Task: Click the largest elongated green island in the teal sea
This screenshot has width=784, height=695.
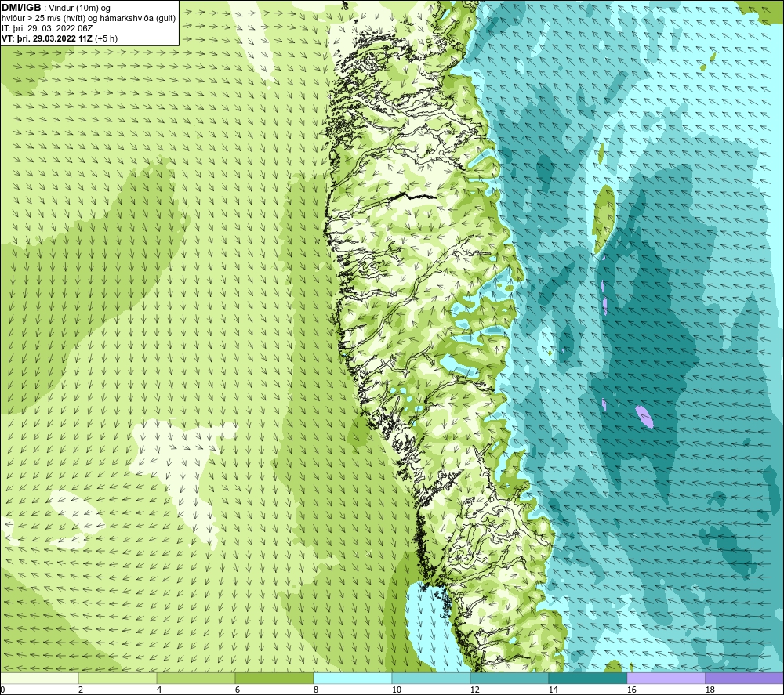Action: [604, 219]
